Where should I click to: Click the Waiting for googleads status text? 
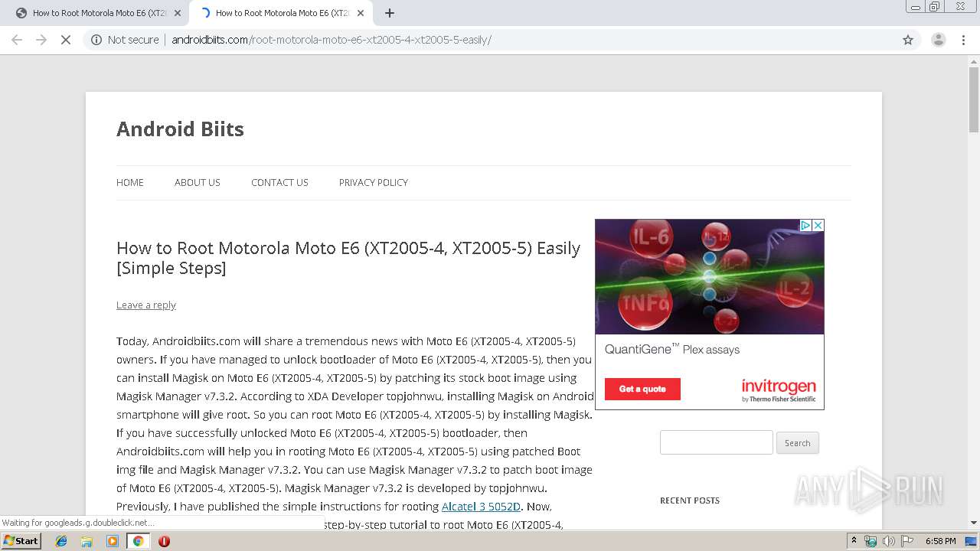tap(78, 523)
